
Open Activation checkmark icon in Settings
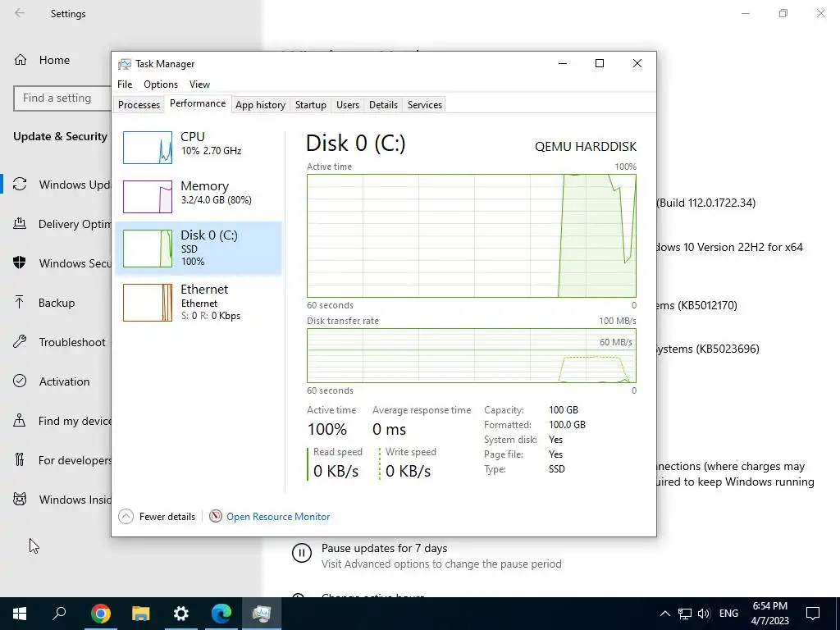tap(20, 381)
